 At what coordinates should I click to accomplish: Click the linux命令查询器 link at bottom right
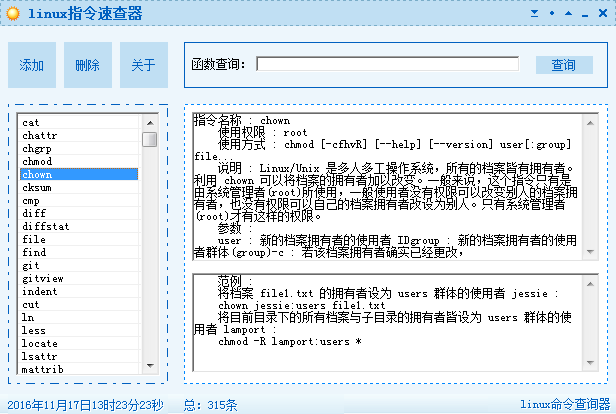pyautogui.click(x=565, y=405)
